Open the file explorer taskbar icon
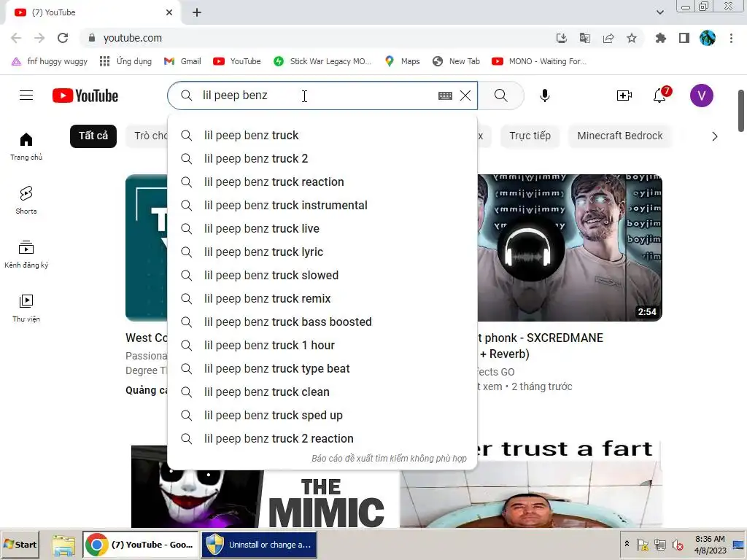The height and width of the screenshot is (560, 747). click(63, 545)
